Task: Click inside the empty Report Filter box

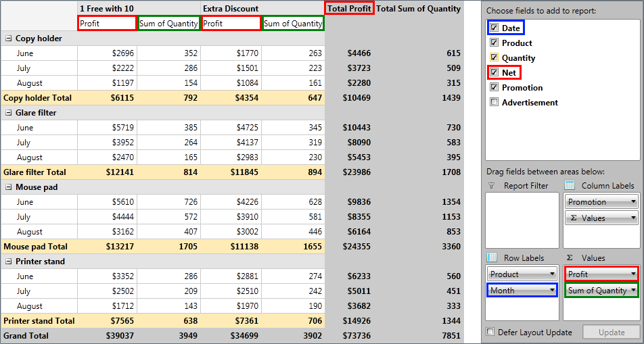Action: (522, 220)
